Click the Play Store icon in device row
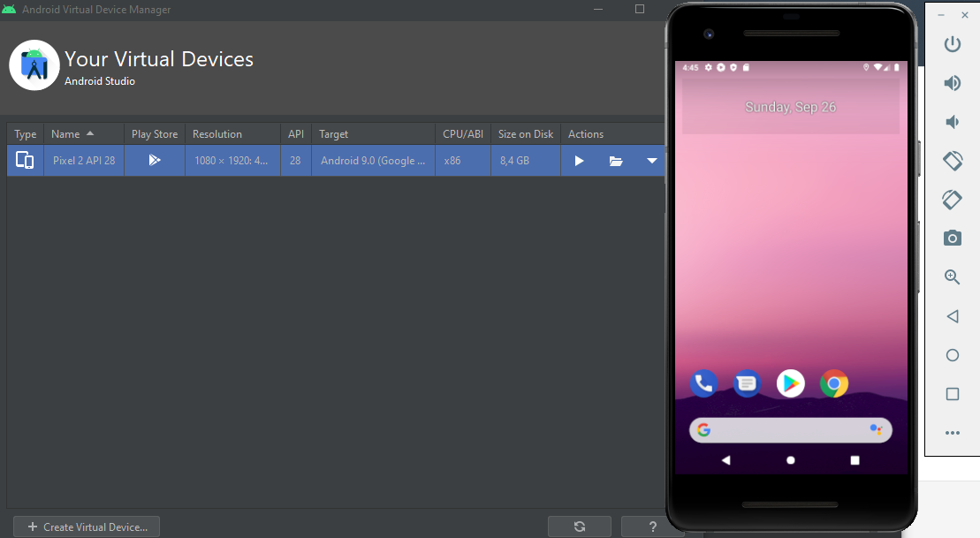Viewport: 980px width, 538px height. [x=155, y=161]
